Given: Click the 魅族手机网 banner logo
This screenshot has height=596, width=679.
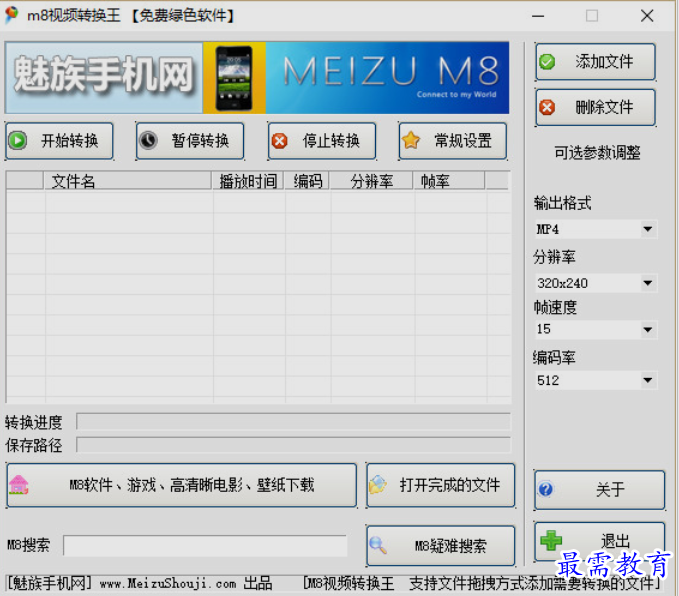Looking at the screenshot, I should 103,78.
